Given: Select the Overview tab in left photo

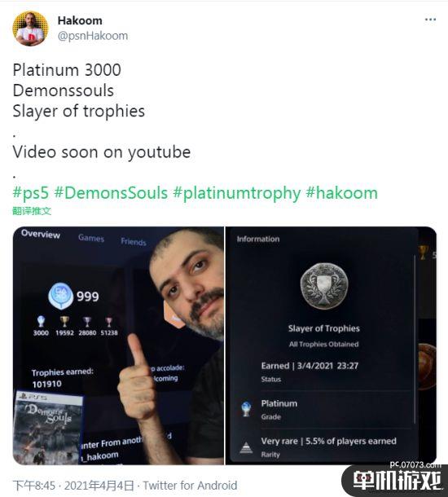Looking at the screenshot, I should click(x=41, y=234).
